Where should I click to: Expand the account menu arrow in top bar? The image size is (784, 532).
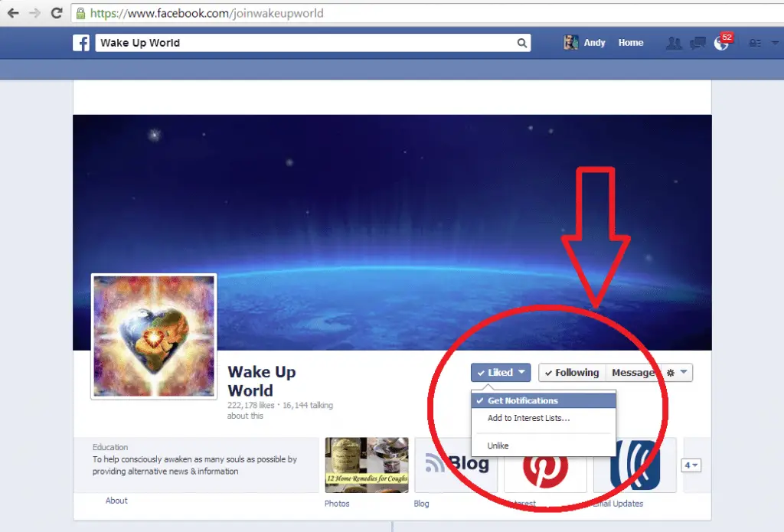tap(775, 44)
